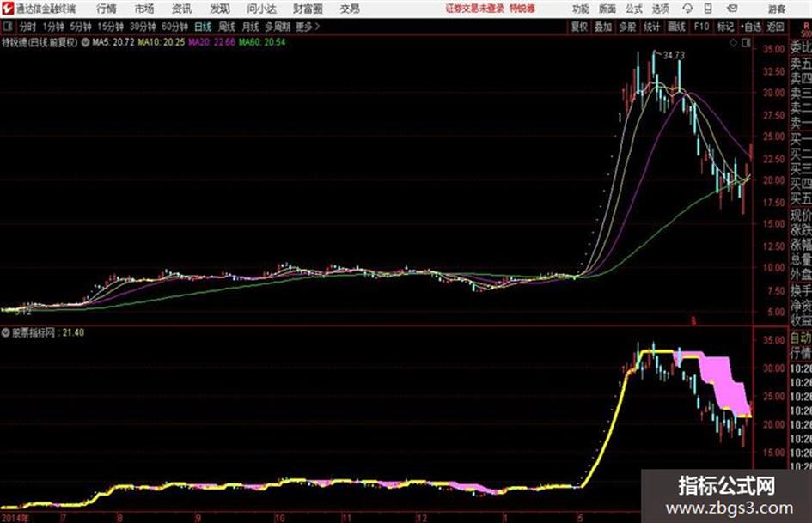Switch to 5分钟 period
This screenshot has height=523, width=812.
(x=80, y=27)
